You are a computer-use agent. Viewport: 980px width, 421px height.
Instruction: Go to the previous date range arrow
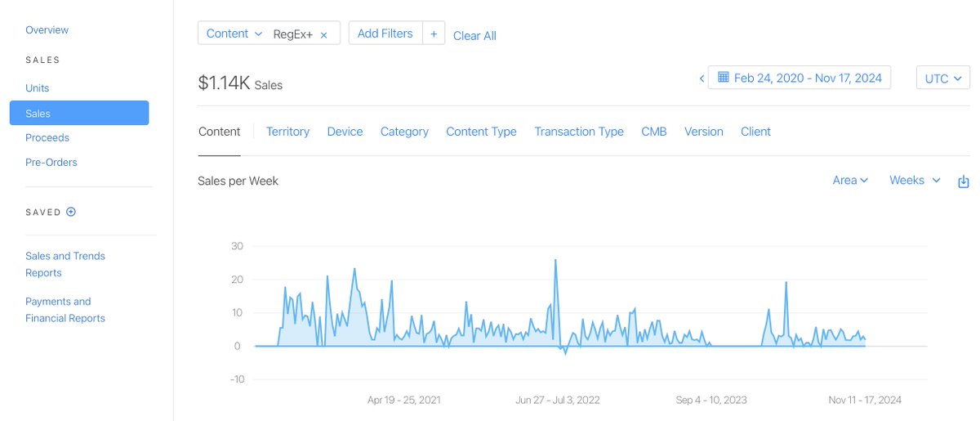coord(702,78)
